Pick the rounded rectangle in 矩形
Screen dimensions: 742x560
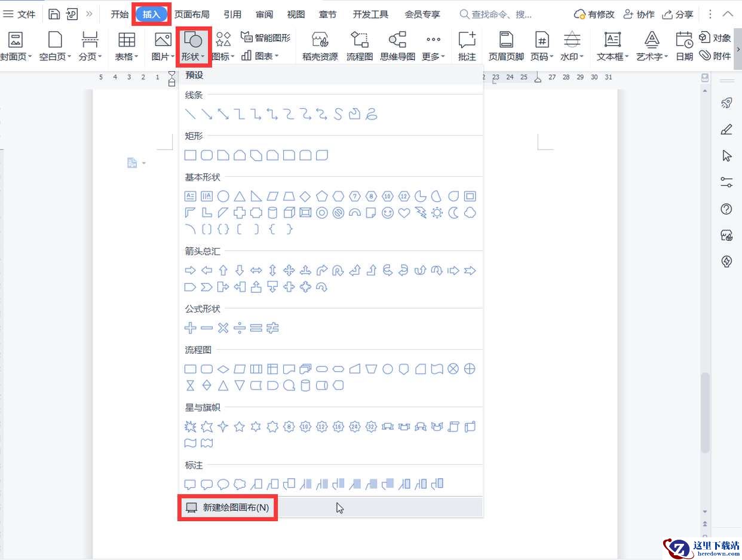(x=207, y=155)
